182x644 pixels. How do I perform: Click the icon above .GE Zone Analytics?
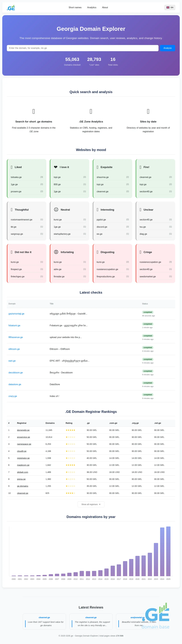point(91,111)
